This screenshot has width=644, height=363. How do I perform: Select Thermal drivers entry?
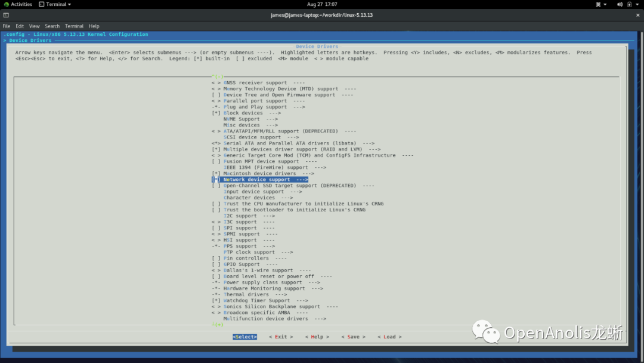(249, 295)
